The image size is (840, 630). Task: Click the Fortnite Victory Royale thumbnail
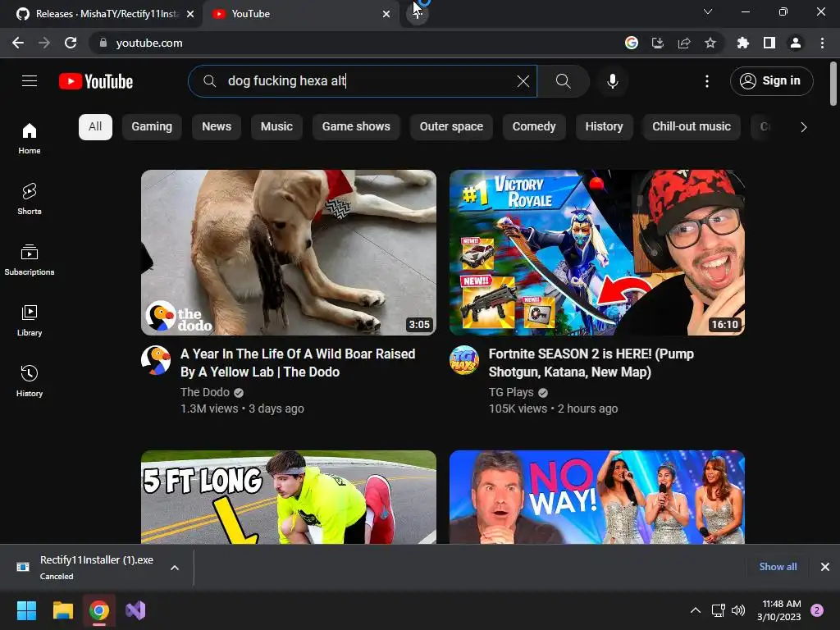(x=597, y=253)
